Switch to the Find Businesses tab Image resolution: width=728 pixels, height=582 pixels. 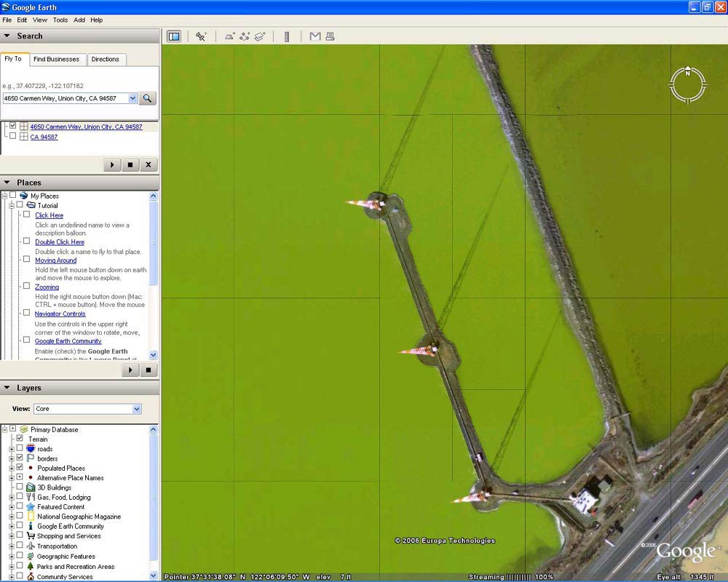tap(57, 60)
